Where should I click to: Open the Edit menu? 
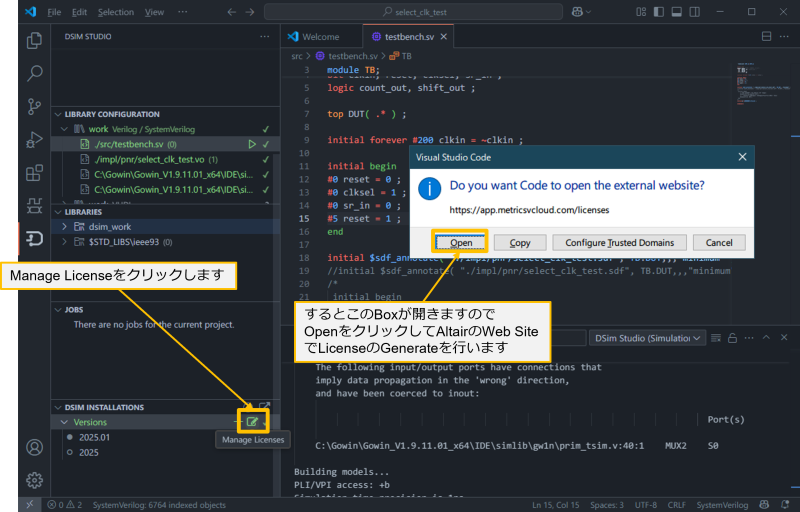pyautogui.click(x=79, y=12)
